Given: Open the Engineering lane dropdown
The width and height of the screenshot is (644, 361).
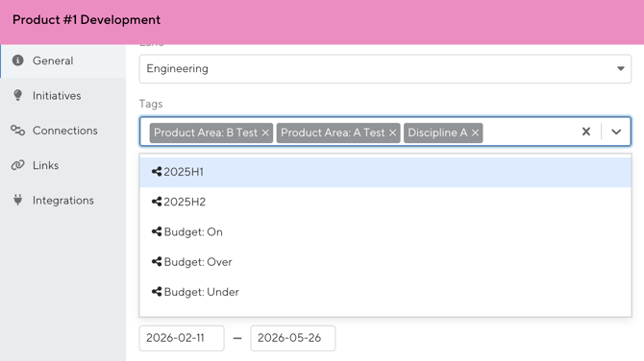Looking at the screenshot, I should pos(384,69).
